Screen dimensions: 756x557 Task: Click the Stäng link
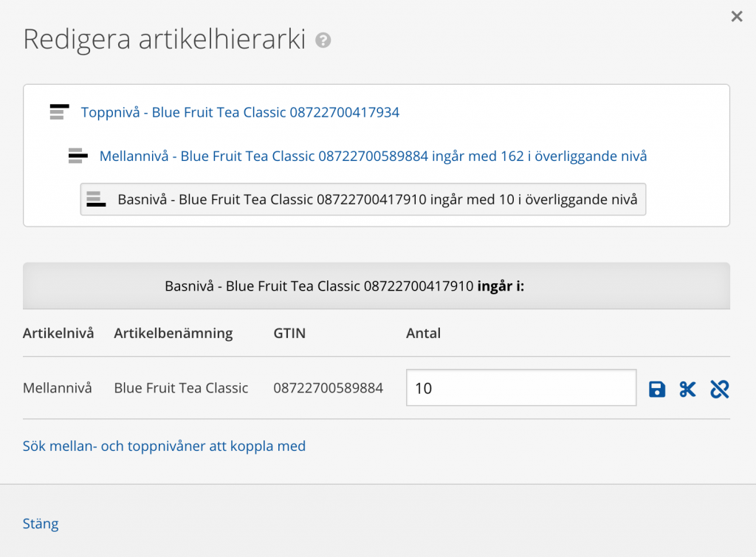click(x=41, y=524)
